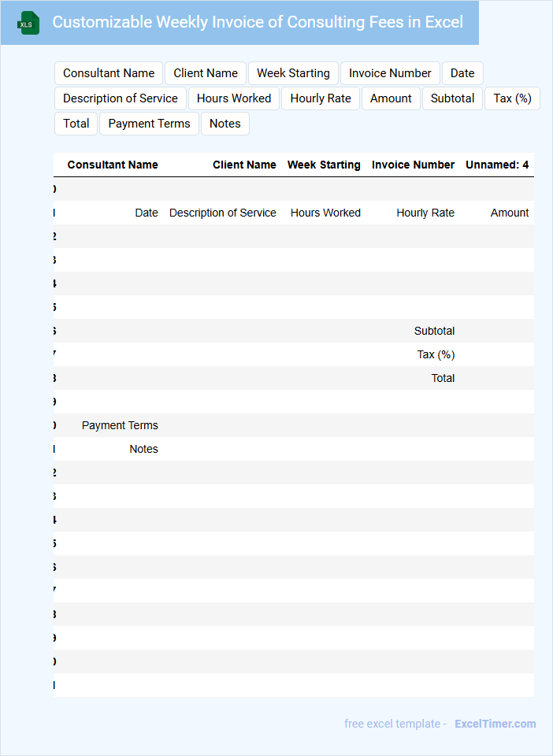Click the Subtotal cell in the table
This screenshot has width=553, height=756.
click(434, 331)
